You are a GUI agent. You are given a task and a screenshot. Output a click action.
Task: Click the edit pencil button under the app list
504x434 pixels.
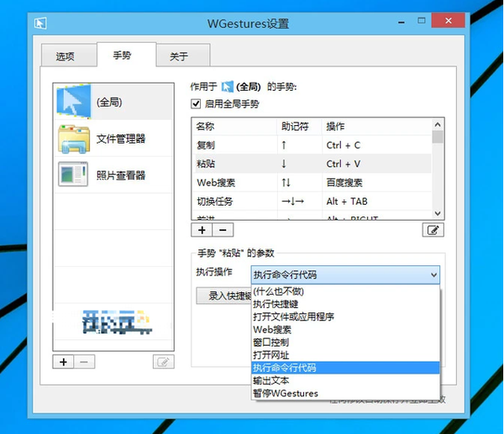164,362
